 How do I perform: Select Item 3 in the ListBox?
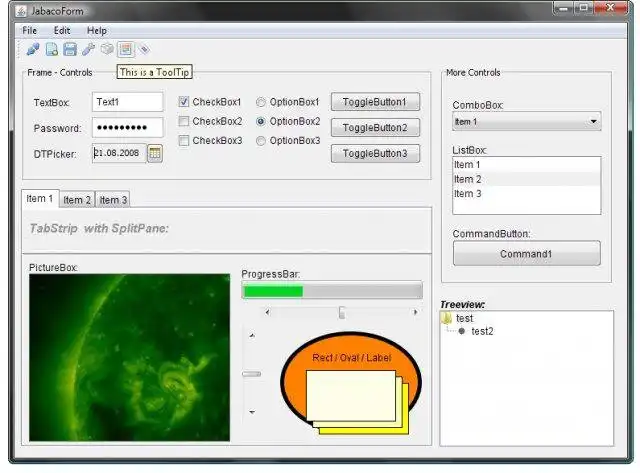(527, 193)
